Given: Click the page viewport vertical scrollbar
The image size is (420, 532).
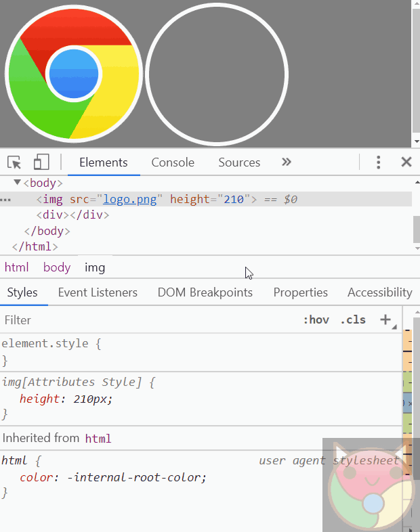Looking at the screenshot, I should (x=416, y=71).
